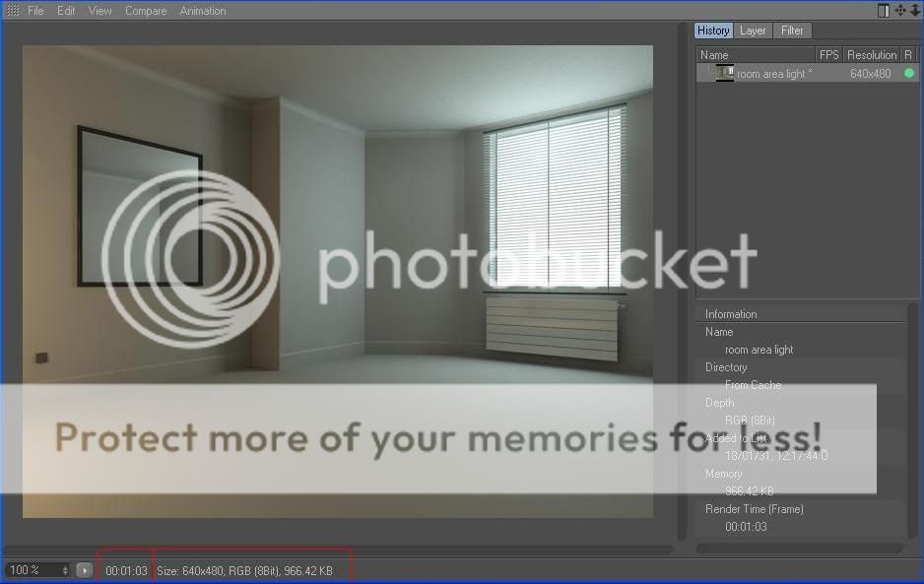Click the FPS column header
The width and height of the screenshot is (924, 584).
point(829,55)
